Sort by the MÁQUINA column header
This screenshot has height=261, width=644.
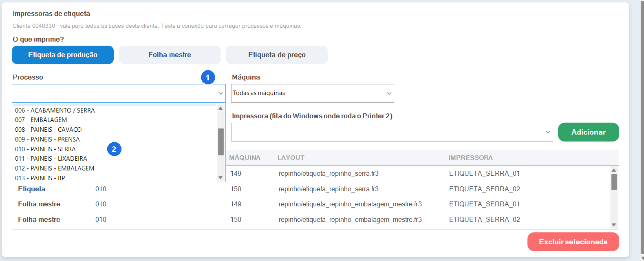pyautogui.click(x=245, y=158)
